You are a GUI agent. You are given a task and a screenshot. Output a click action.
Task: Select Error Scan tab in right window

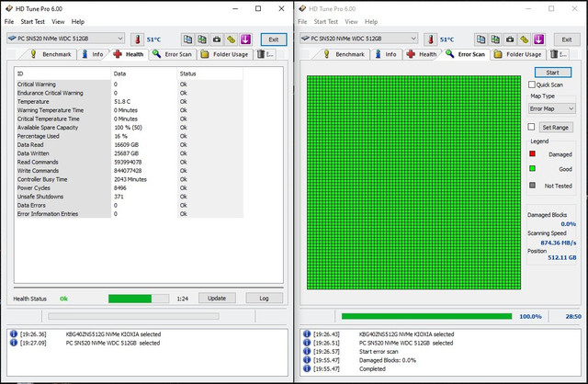(466, 54)
